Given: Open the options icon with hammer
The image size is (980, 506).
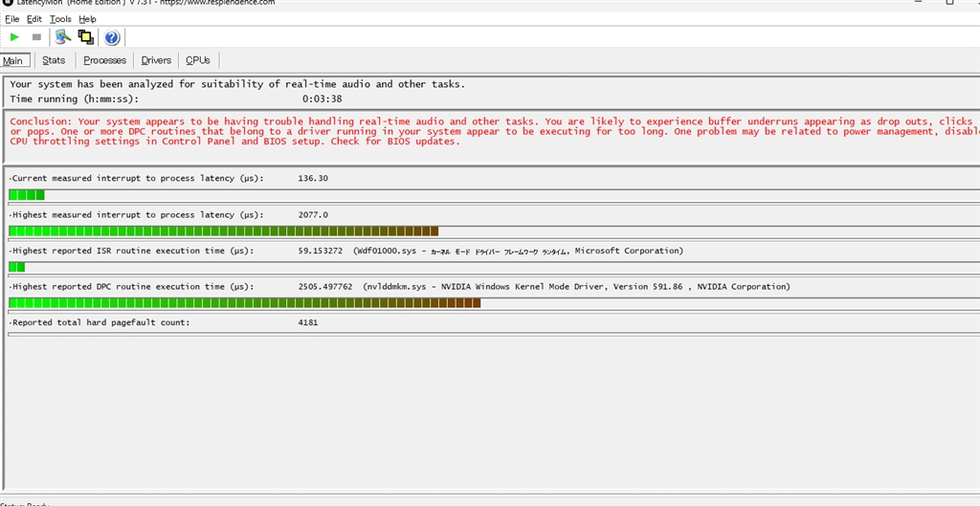Looking at the screenshot, I should 62,37.
